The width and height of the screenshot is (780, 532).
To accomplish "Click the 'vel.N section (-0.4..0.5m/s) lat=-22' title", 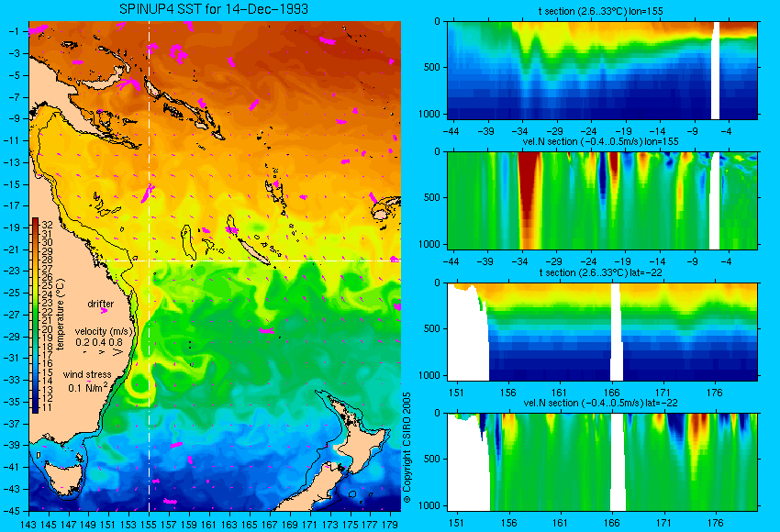I will (600, 403).
